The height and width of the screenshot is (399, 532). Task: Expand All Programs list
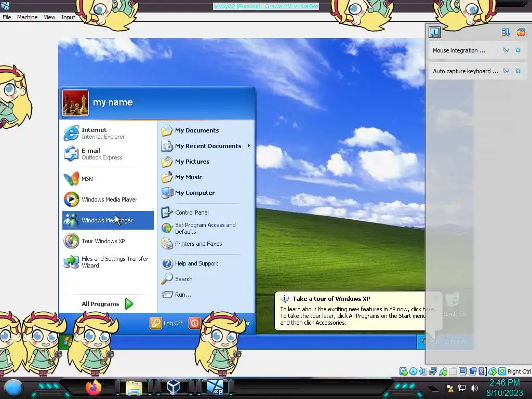pos(108,303)
